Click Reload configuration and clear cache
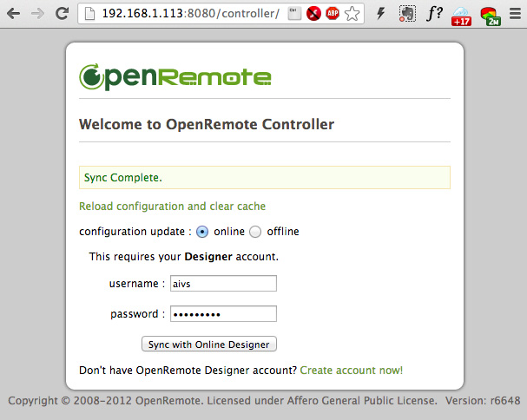 tap(172, 207)
